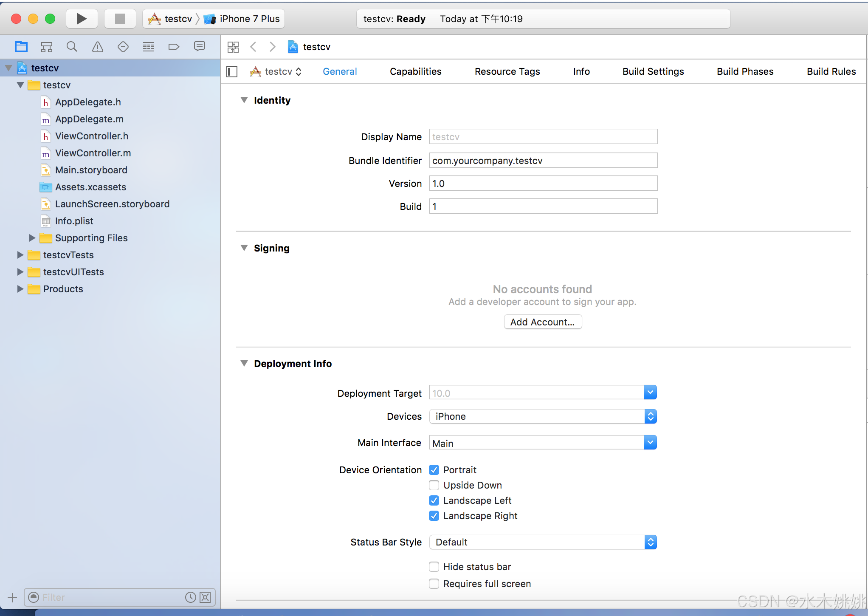Click the related items grid icon
Image resolution: width=868 pixels, height=616 pixels.
(x=233, y=47)
